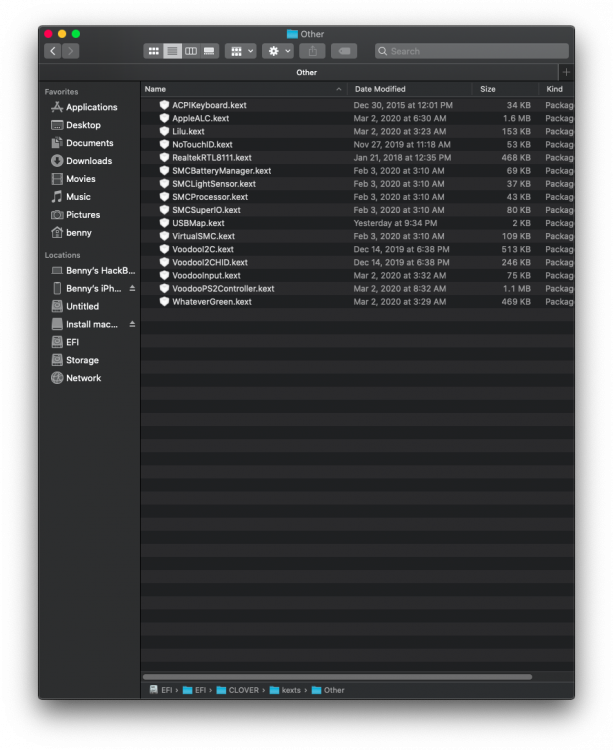Viewport: 613px width, 750px height.
Task: Switch to gallery view in toolbar
Action: click(x=209, y=51)
